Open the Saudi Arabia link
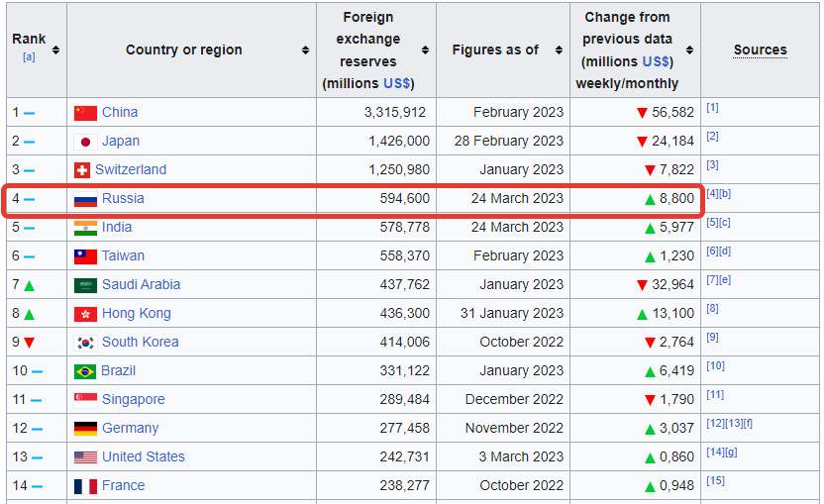824x504 pixels. 141,285
